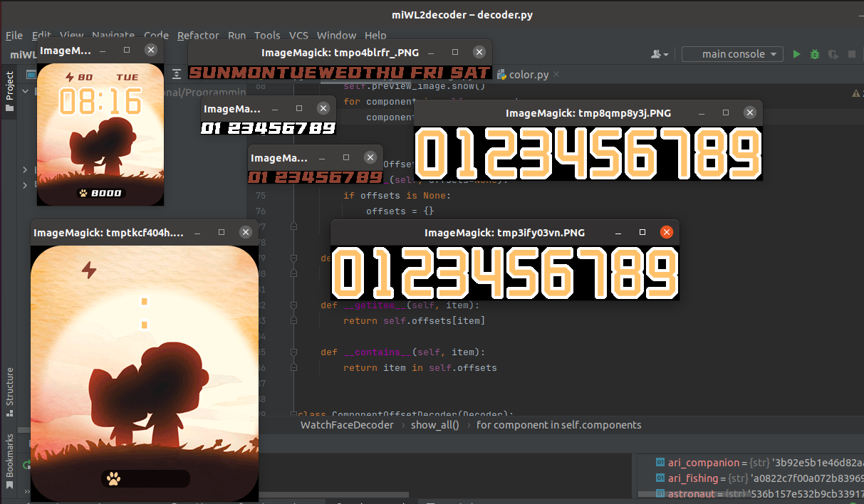Click the ari_companion variable type icon
This screenshot has width=864, height=504.
(x=660, y=463)
